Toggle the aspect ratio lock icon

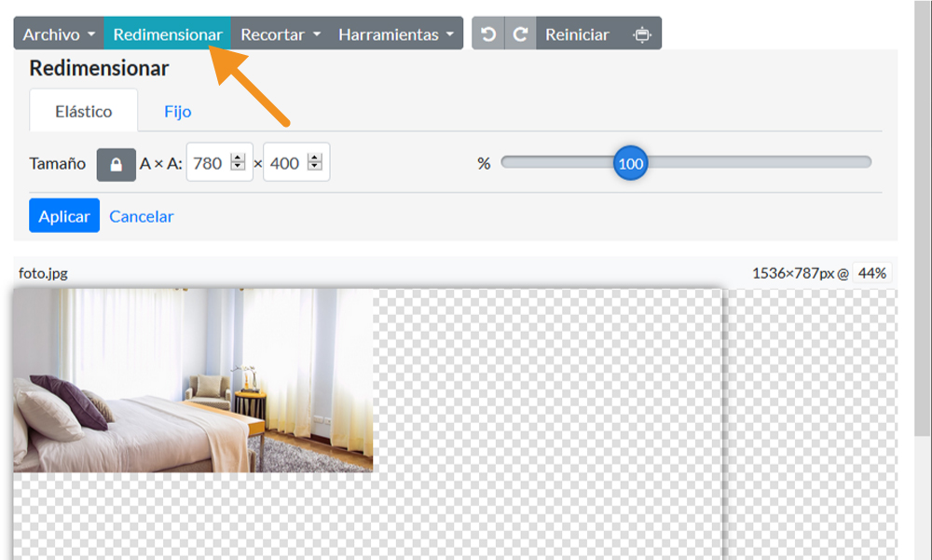[x=116, y=164]
